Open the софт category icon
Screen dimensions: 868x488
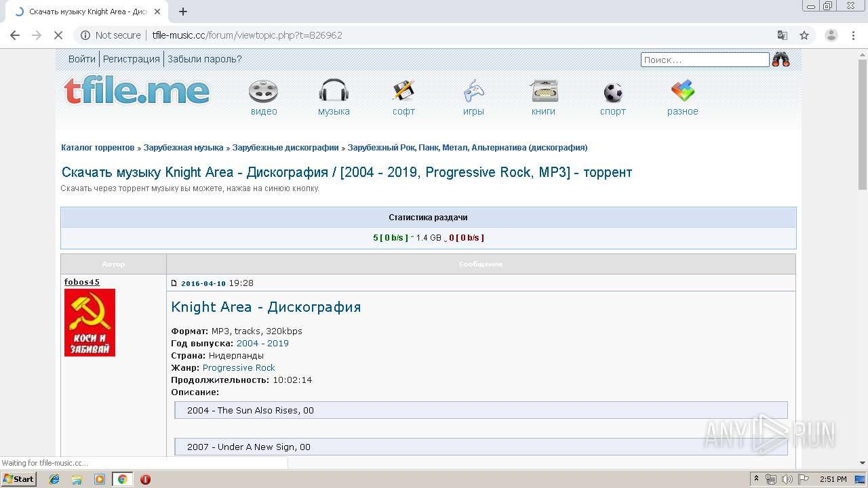(x=403, y=91)
